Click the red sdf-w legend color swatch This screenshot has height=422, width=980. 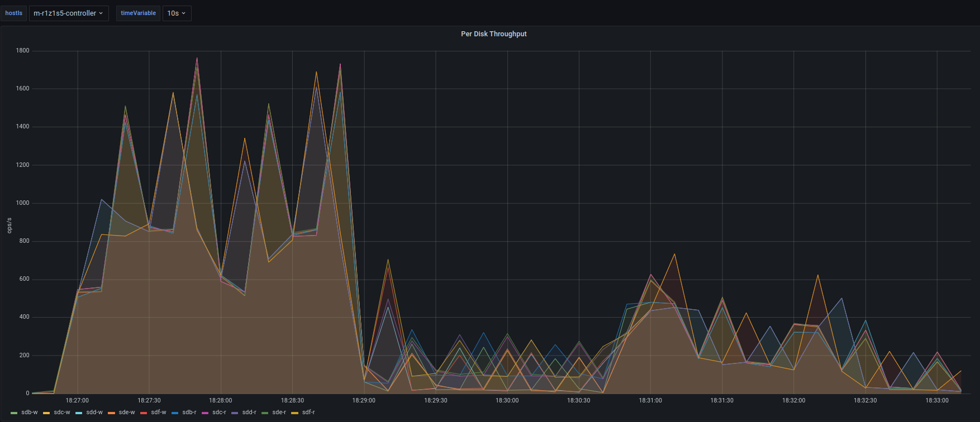point(144,413)
